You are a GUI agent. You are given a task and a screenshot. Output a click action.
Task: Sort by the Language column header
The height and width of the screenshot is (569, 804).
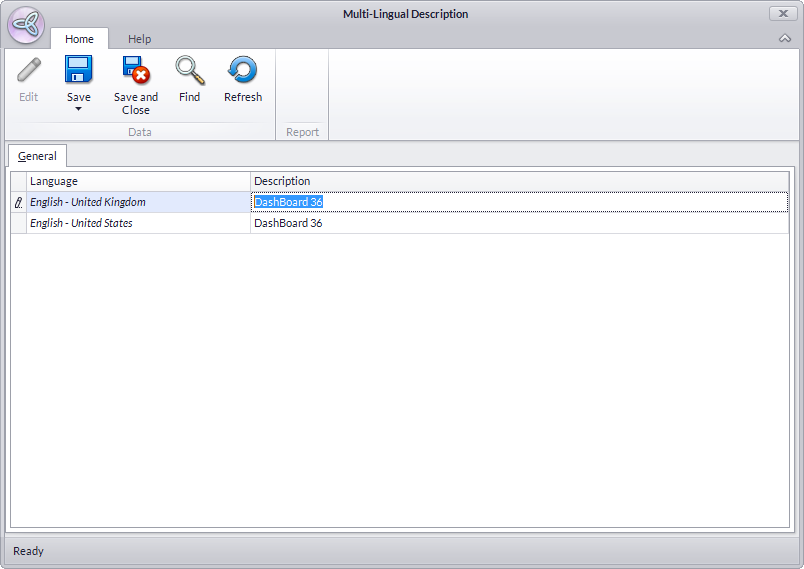coord(138,181)
